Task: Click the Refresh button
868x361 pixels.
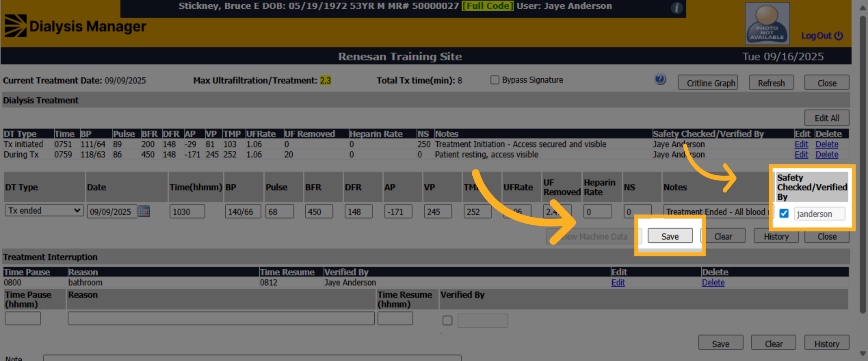Action: pyautogui.click(x=771, y=83)
